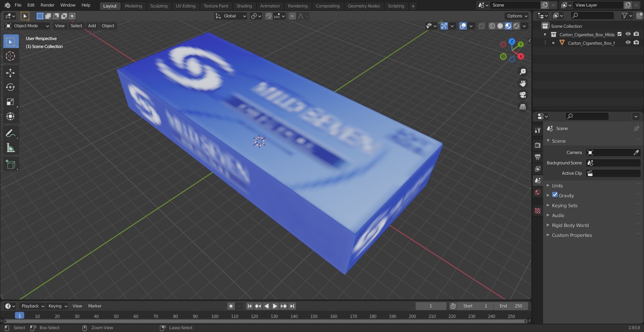Choose the Measure tool
This screenshot has height=332, width=644.
coord(10,148)
